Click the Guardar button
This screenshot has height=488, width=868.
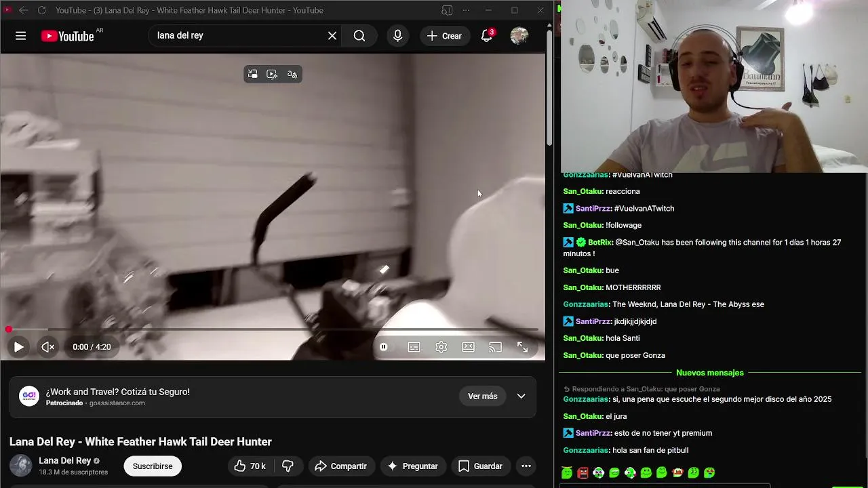tap(480, 466)
